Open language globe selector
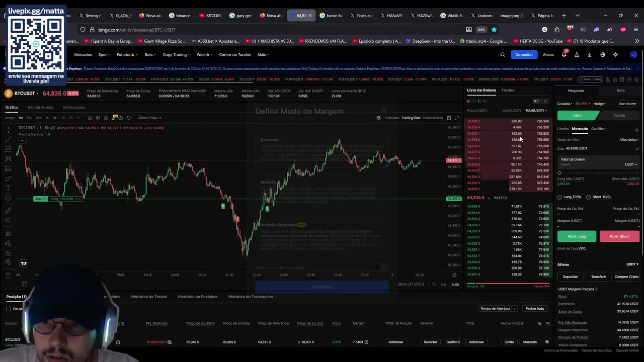 tap(603, 54)
